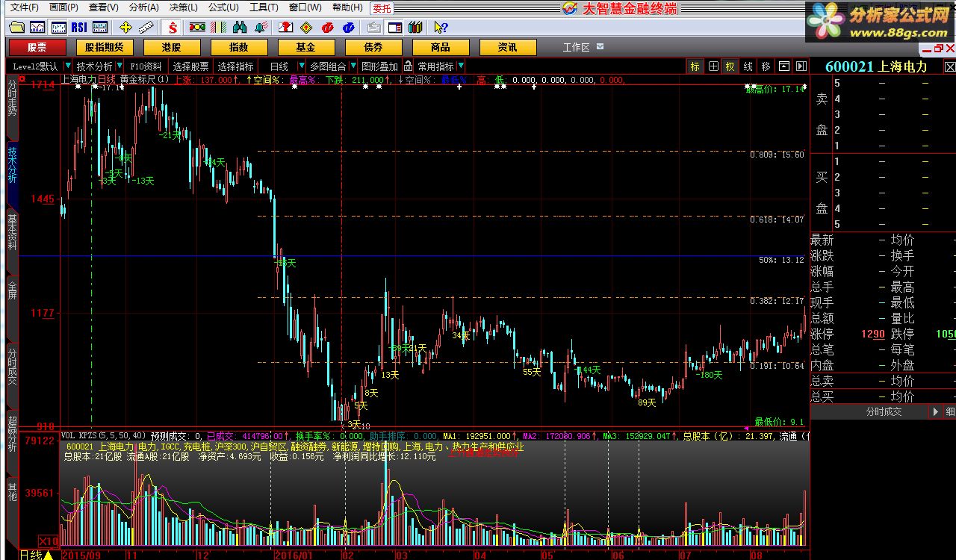Click the 基金 market button
This screenshot has height=560, width=956.
tap(305, 47)
